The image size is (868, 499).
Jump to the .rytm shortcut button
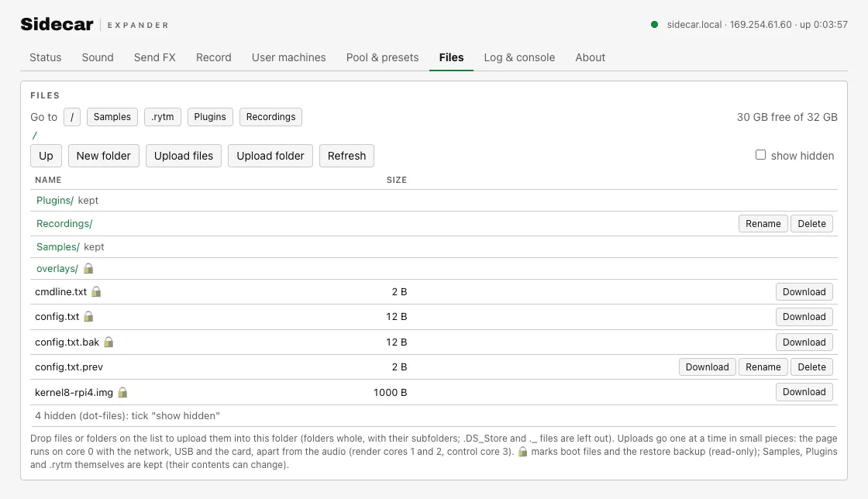163,117
